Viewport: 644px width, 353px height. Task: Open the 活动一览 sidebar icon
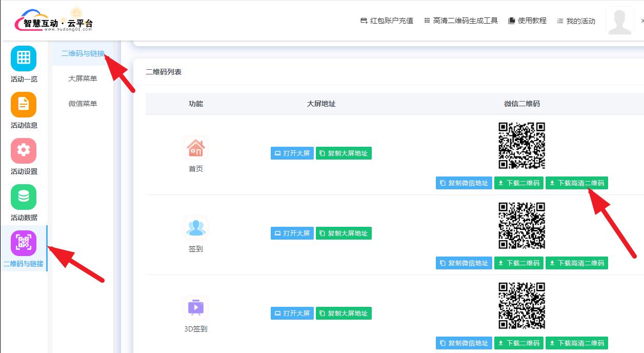(24, 58)
